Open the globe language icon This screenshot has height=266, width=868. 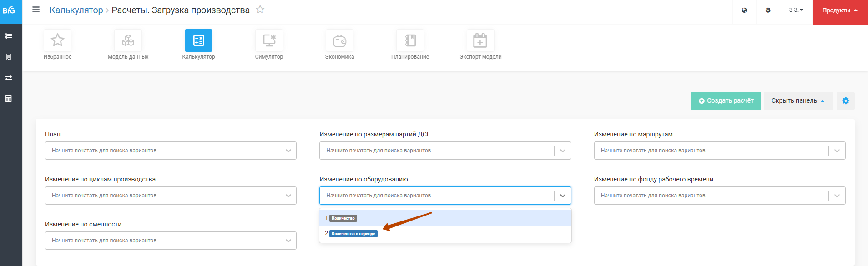pyautogui.click(x=744, y=10)
